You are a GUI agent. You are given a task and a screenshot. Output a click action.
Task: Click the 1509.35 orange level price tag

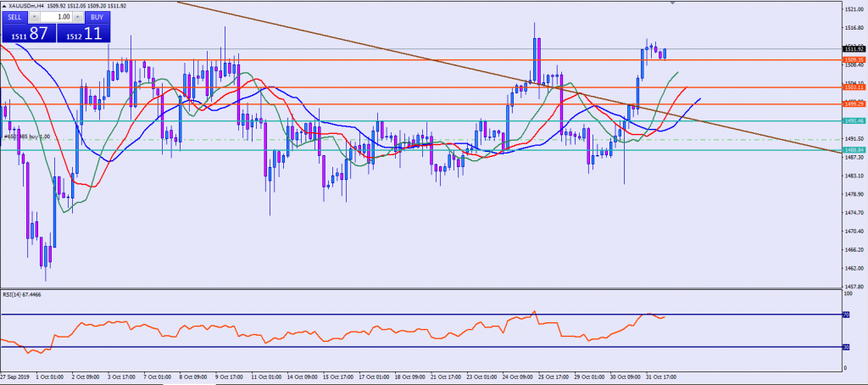pos(854,60)
